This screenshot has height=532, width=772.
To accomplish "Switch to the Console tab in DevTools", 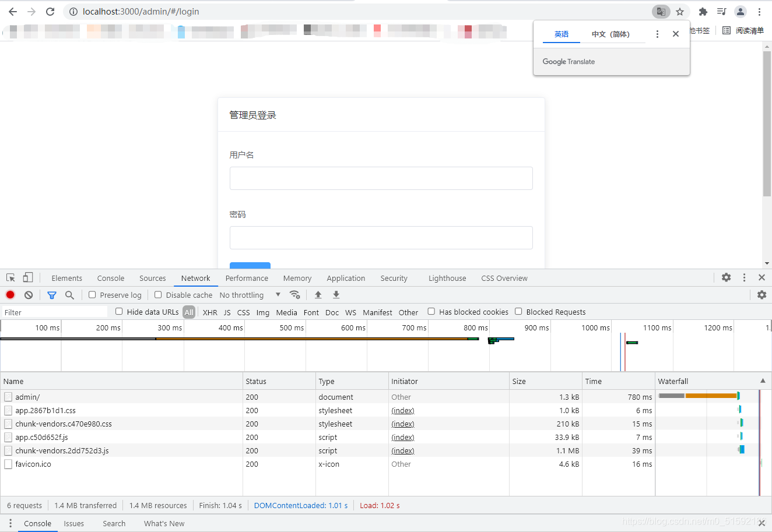I will [x=111, y=279].
